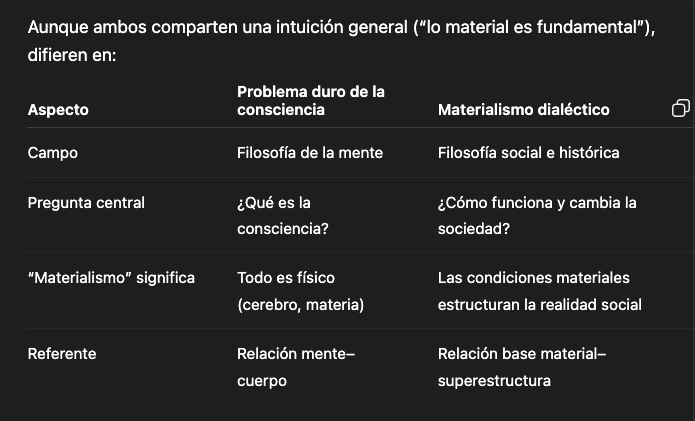695x421 pixels.
Task: Click the 'difieren en:' text line
Action: (x=72, y=55)
